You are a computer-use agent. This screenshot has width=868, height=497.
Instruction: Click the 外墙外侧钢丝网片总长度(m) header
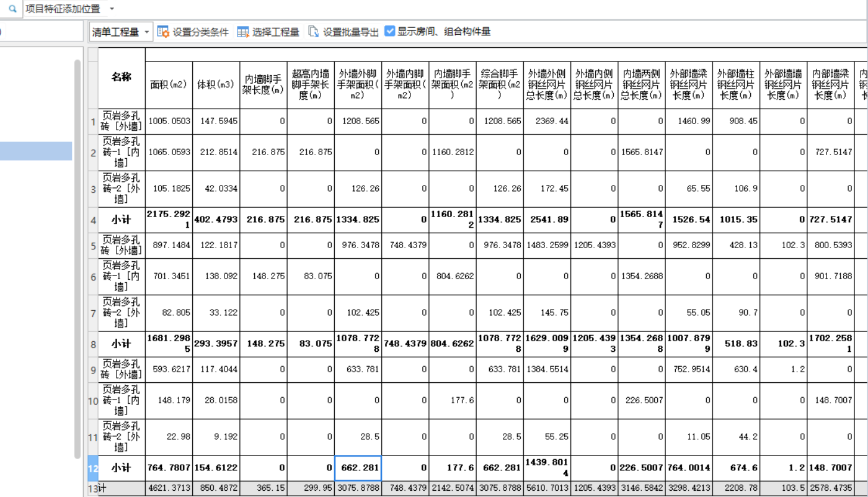(547, 85)
